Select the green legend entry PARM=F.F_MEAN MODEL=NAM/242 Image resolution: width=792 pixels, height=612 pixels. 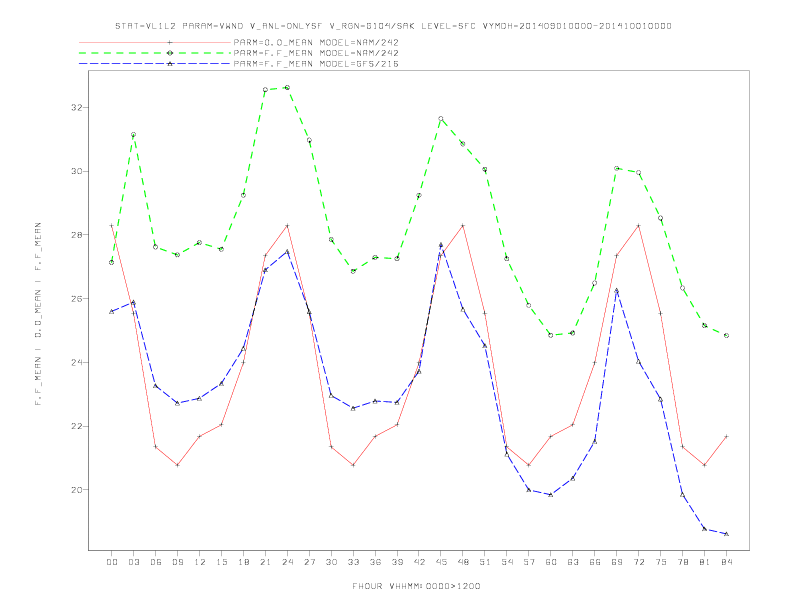316,53
